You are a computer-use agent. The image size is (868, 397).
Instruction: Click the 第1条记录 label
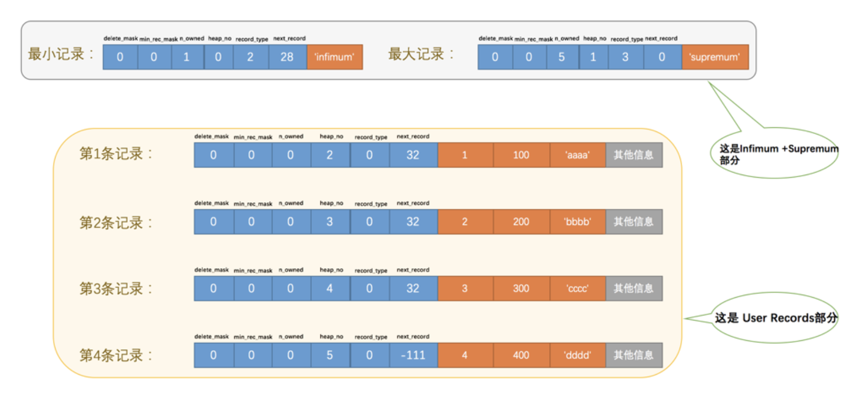(115, 154)
